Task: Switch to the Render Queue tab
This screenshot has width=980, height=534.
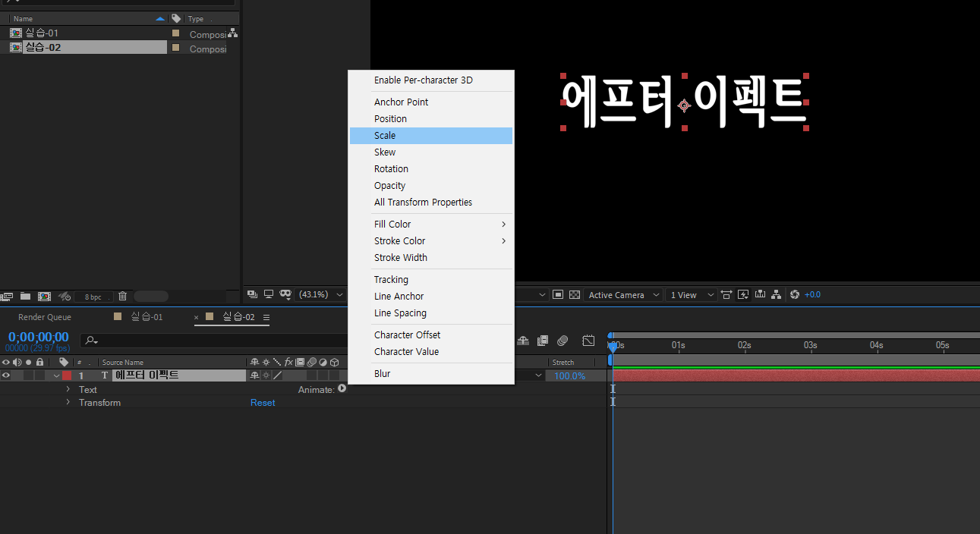Action: [x=45, y=317]
